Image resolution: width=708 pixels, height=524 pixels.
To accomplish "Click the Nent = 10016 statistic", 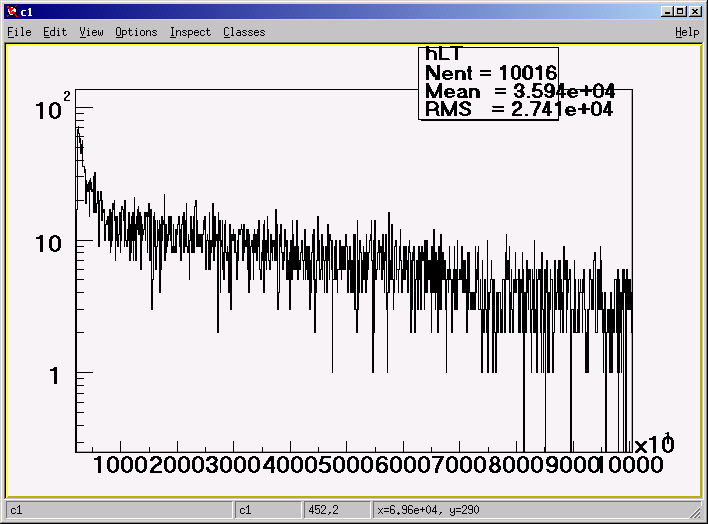I will [491, 73].
